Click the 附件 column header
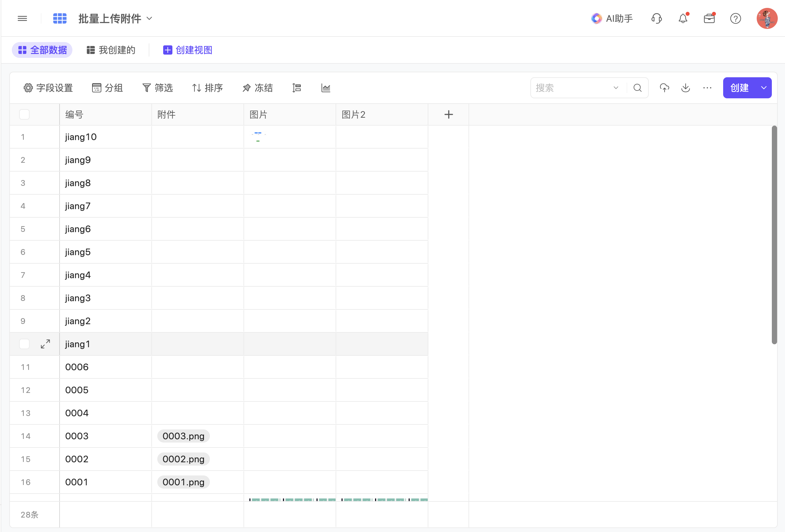 pyautogui.click(x=198, y=115)
